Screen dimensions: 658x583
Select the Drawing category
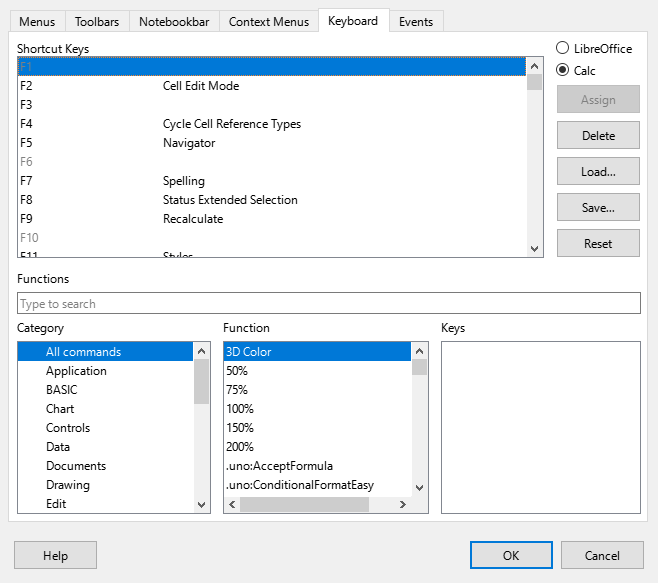[105, 485]
